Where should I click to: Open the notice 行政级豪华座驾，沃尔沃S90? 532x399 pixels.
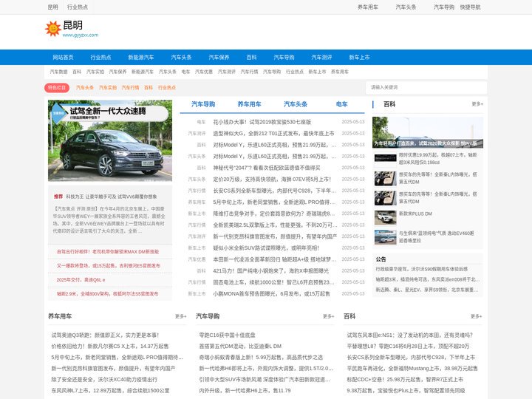tap(421, 269)
